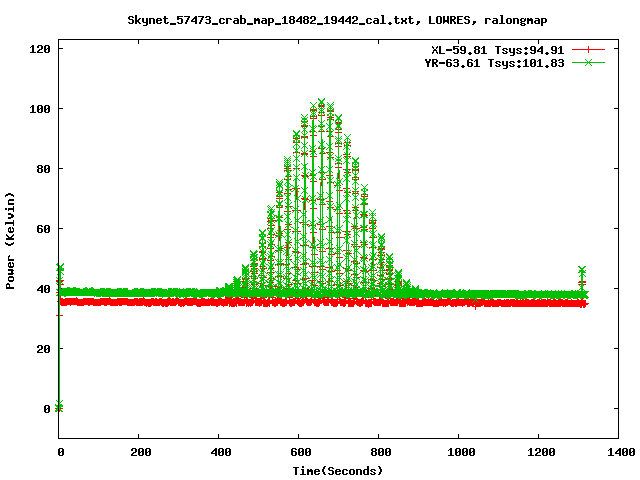The width and height of the screenshot is (640, 480).
Task: Click the y-axis tick label 60
Action: [43, 229]
